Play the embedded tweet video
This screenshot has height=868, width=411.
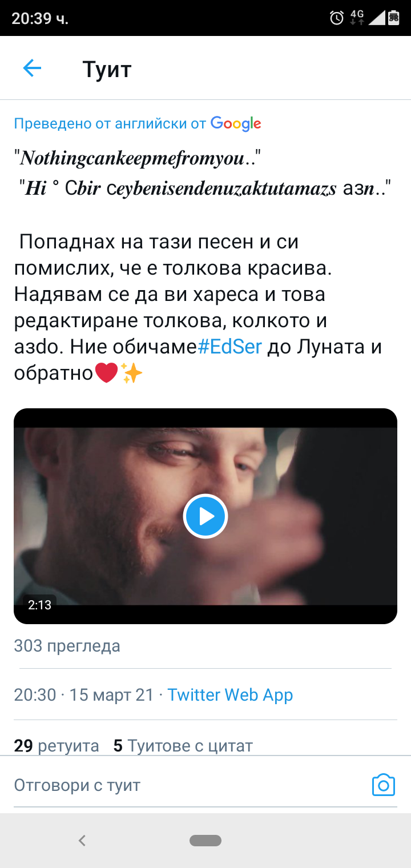[205, 516]
